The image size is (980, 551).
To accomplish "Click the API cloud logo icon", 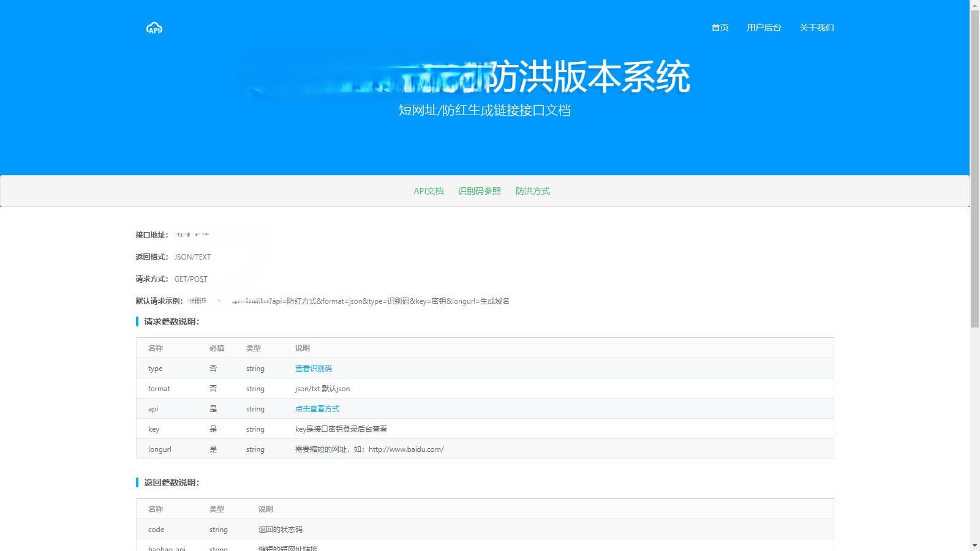I will [x=154, y=28].
